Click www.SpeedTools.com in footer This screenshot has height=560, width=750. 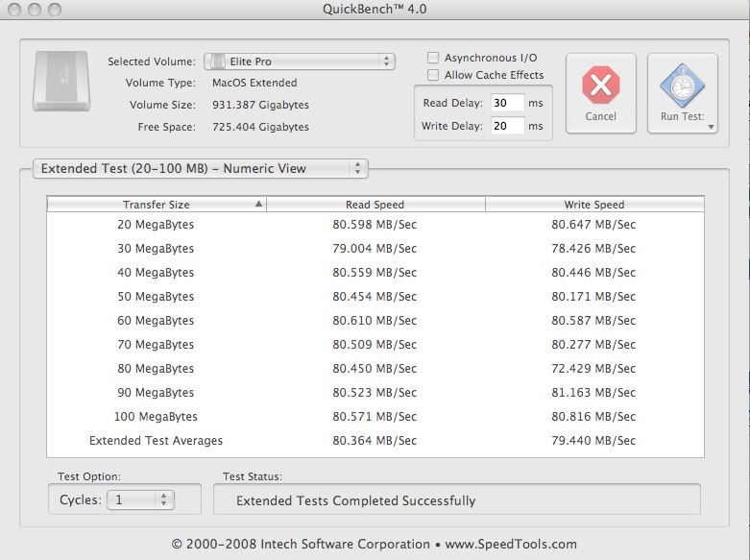pos(511,545)
